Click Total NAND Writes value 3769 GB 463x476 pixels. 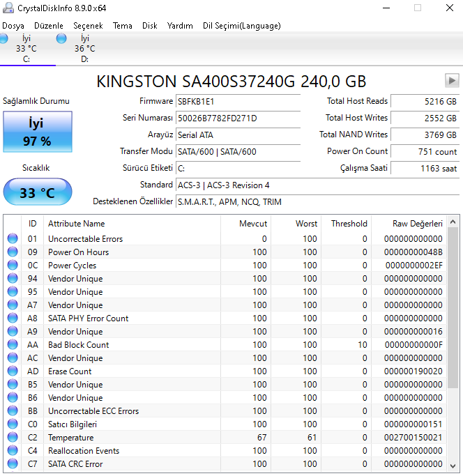coord(425,135)
